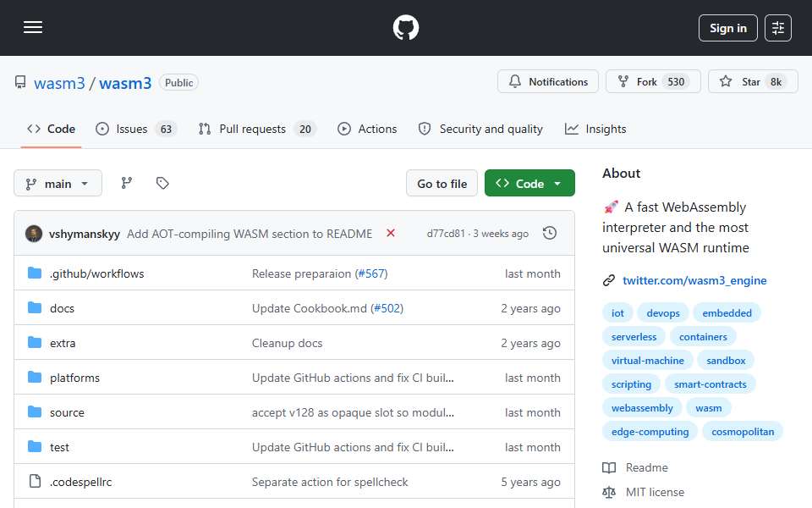The image size is (812, 508).
Task: Open the wasm3 repository name link
Action: (125, 83)
